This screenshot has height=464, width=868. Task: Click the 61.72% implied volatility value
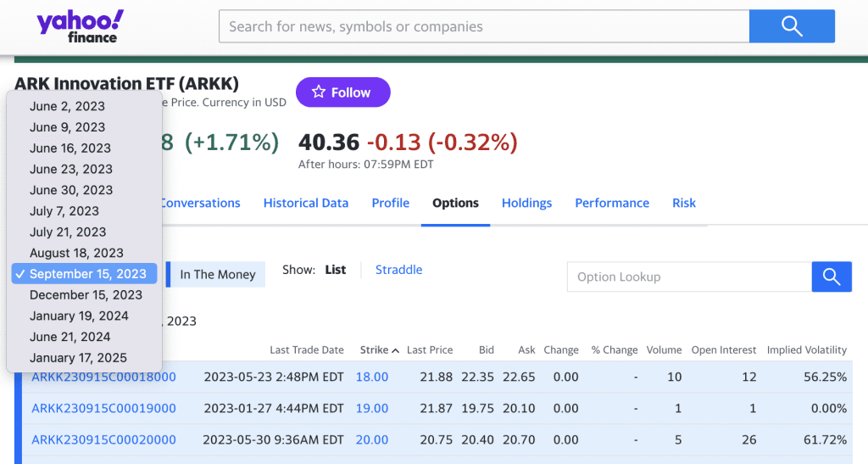tap(826, 440)
